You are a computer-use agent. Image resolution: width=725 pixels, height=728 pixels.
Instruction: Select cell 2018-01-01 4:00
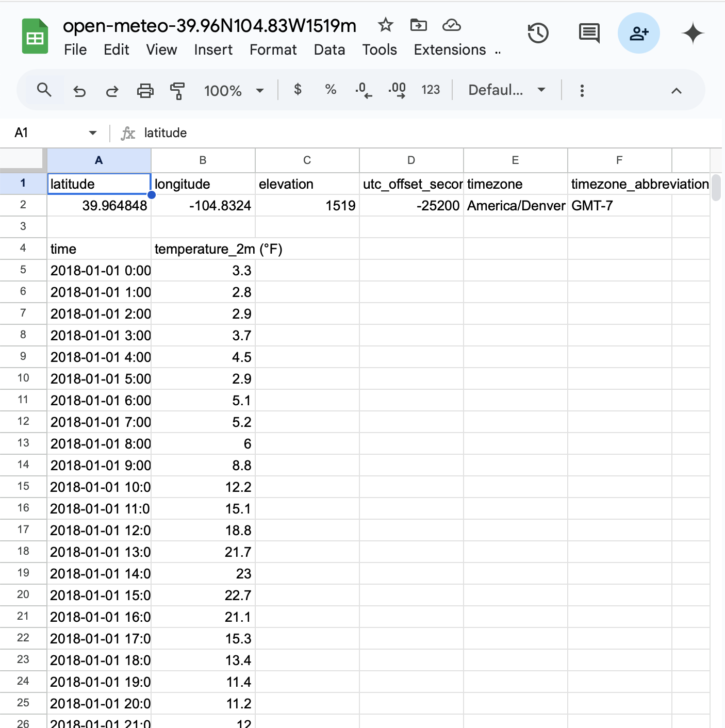click(x=99, y=357)
